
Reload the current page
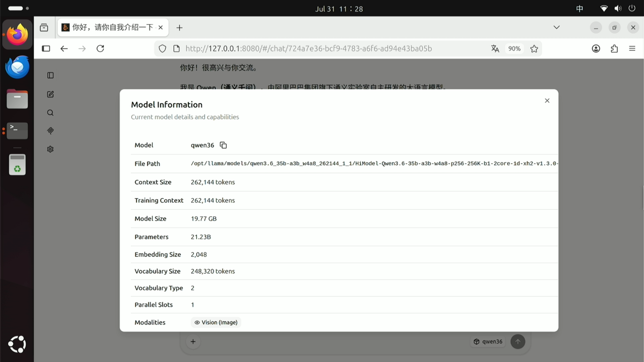[100, 49]
